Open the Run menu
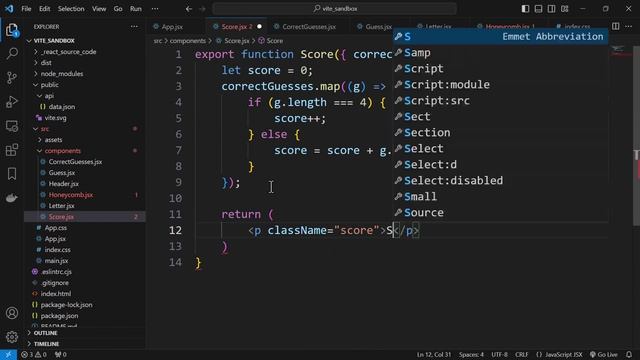Image resolution: width=640 pixels, height=360 pixels. click(136, 9)
